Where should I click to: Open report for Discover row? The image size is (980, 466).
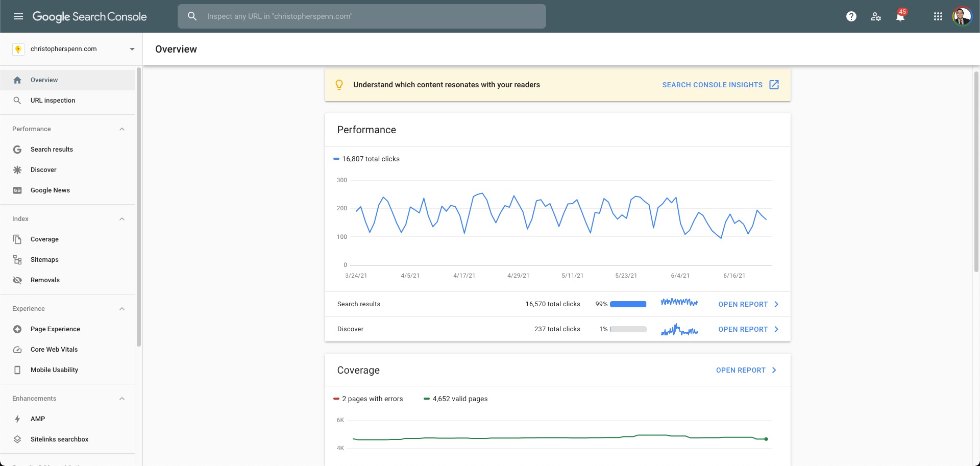743,329
